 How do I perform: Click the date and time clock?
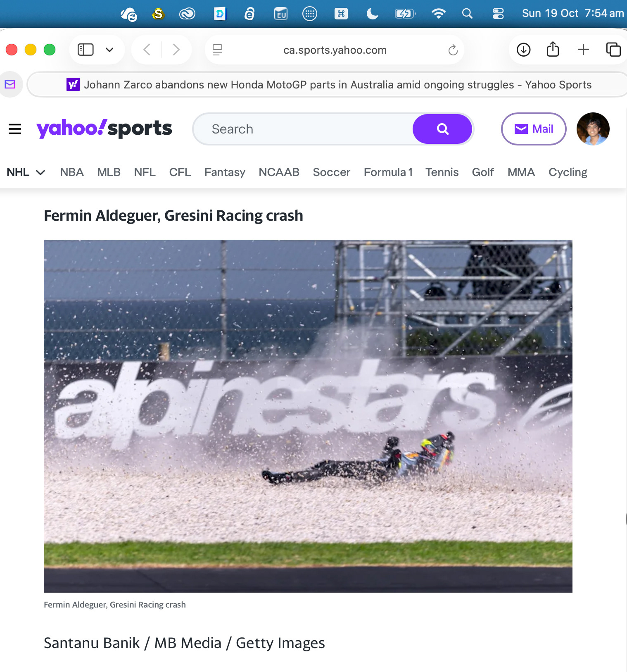pyautogui.click(x=573, y=13)
